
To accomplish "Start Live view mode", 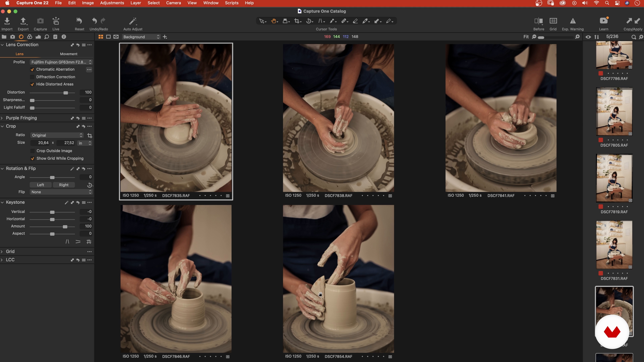I will click(56, 21).
